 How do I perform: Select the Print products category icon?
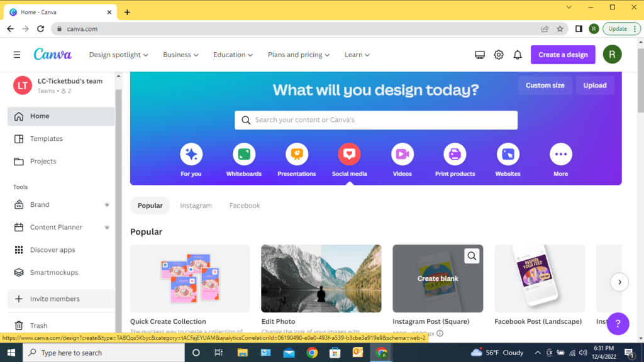455,155
